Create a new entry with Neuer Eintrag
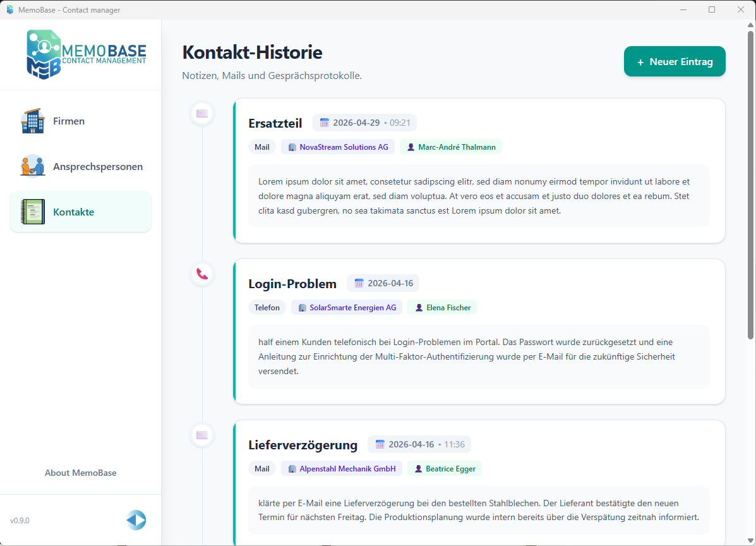 (675, 61)
